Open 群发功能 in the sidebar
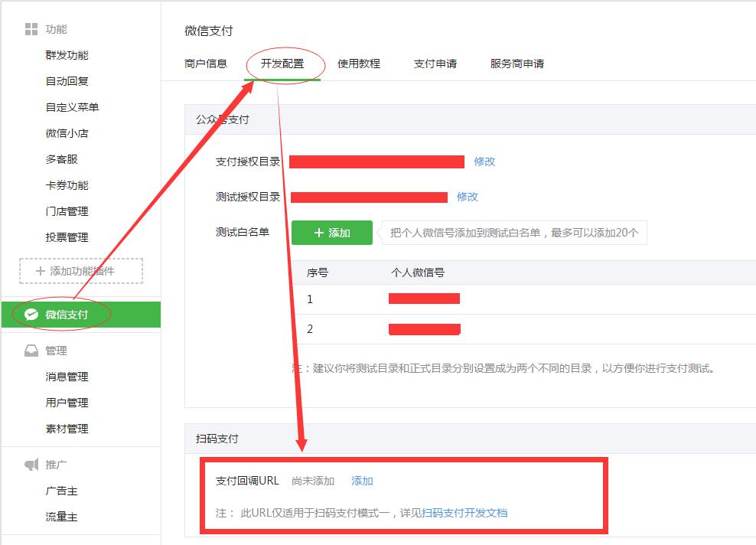This screenshot has width=756, height=545. (67, 55)
